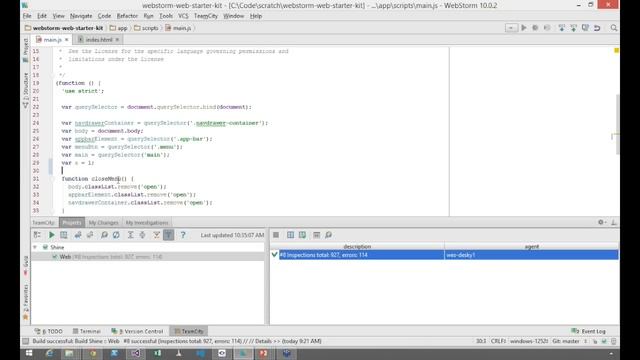Switch to the My Investigations tab
Screen dimensions: 640x360
point(147,222)
